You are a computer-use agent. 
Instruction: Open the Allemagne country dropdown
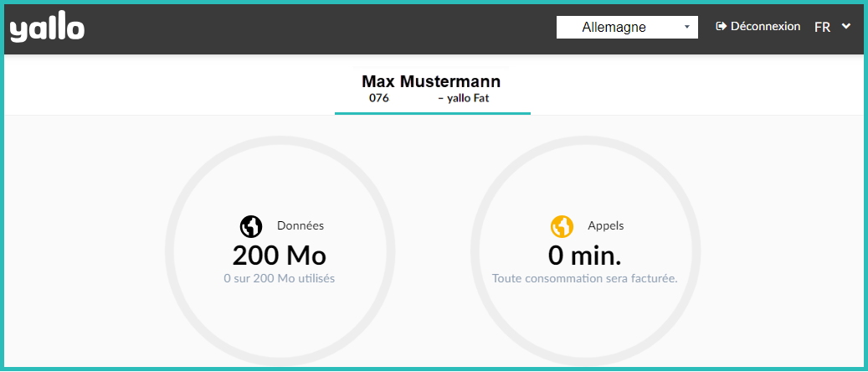pos(626,27)
